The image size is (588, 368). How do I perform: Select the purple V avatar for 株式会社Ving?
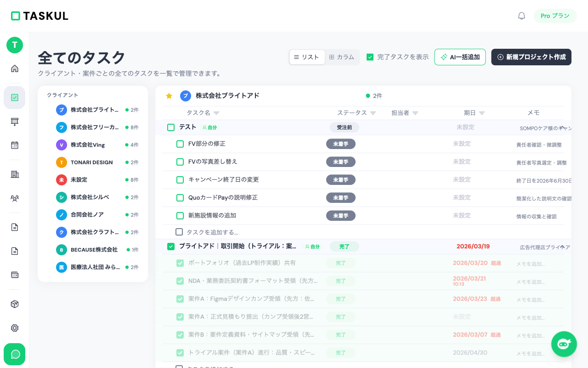(62, 145)
